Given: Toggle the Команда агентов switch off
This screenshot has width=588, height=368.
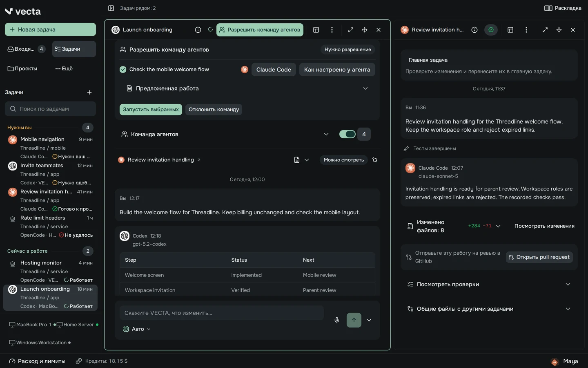Looking at the screenshot, I should tap(347, 134).
